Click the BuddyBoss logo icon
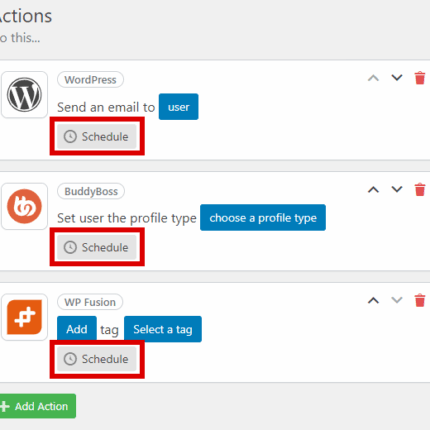Screen dimensions: 430x430 coord(24,206)
